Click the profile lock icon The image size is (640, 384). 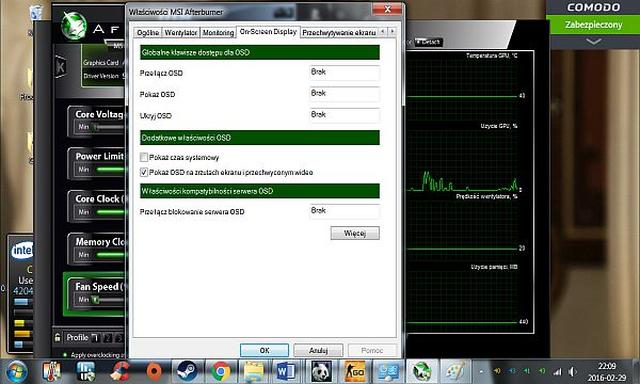(x=58, y=337)
